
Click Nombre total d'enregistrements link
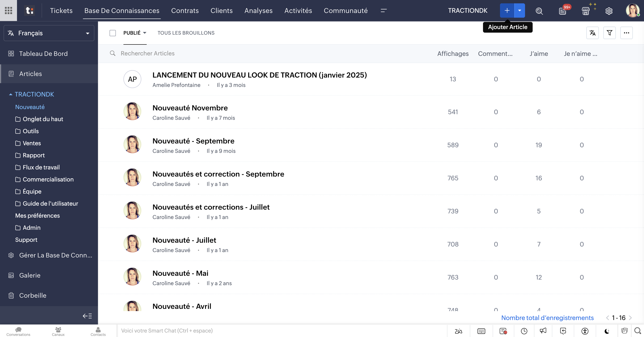pos(547,318)
